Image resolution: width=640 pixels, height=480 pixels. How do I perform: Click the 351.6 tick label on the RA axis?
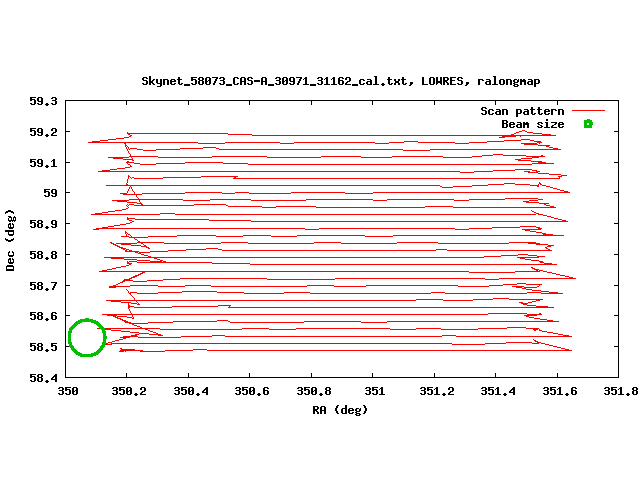(x=558, y=392)
